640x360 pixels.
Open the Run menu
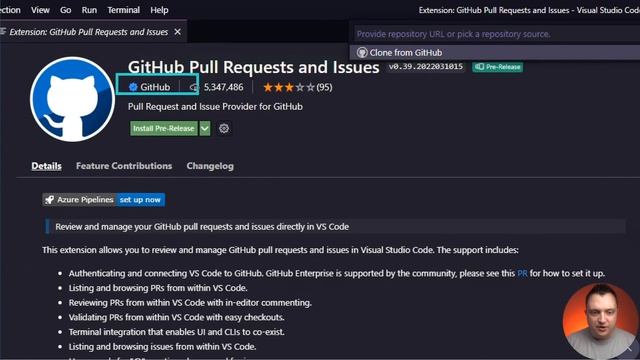[x=89, y=10]
